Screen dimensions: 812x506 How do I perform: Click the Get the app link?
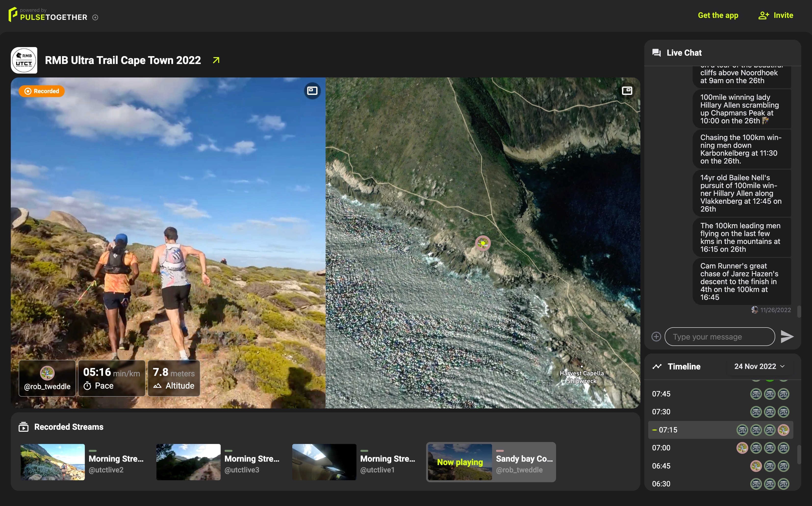tap(718, 15)
